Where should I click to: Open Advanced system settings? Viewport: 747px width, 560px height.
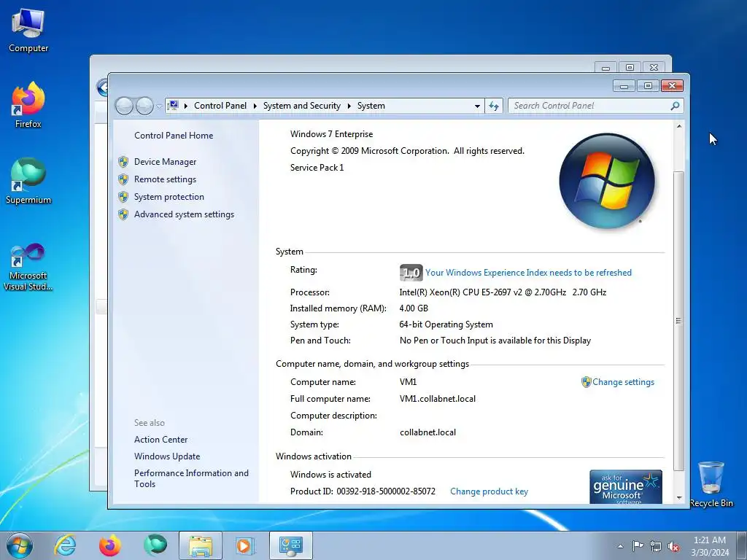click(184, 214)
